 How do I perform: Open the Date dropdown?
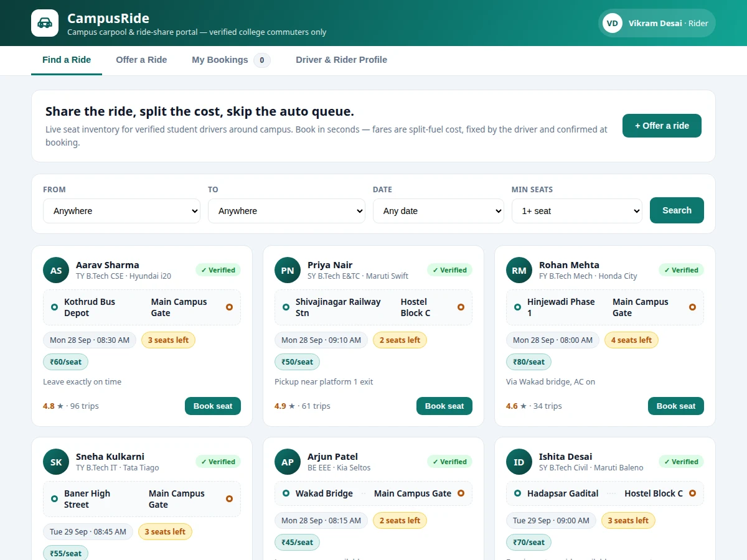click(x=438, y=211)
